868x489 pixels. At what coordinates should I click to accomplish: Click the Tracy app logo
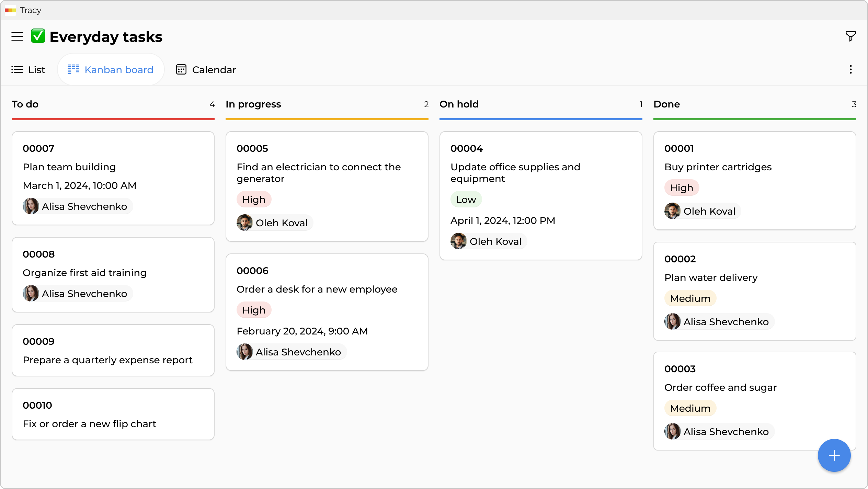pos(10,10)
